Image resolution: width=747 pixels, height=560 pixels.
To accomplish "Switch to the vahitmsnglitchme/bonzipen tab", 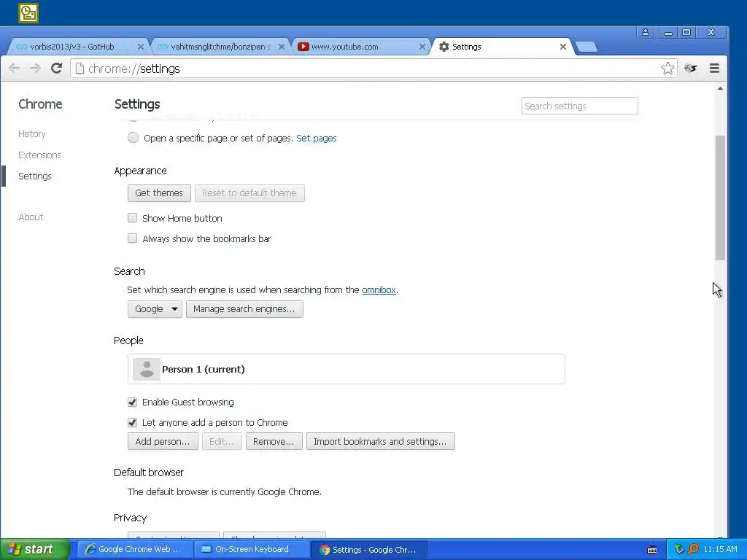I will (220, 47).
